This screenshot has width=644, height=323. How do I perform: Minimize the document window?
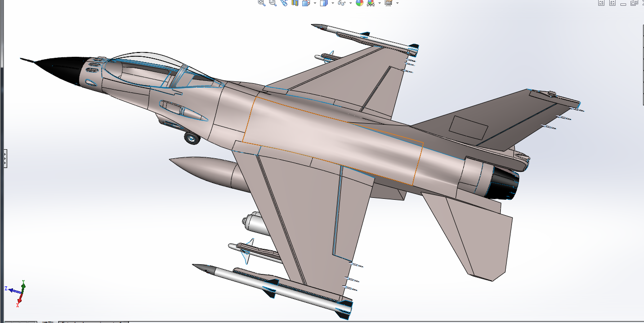[x=623, y=4]
